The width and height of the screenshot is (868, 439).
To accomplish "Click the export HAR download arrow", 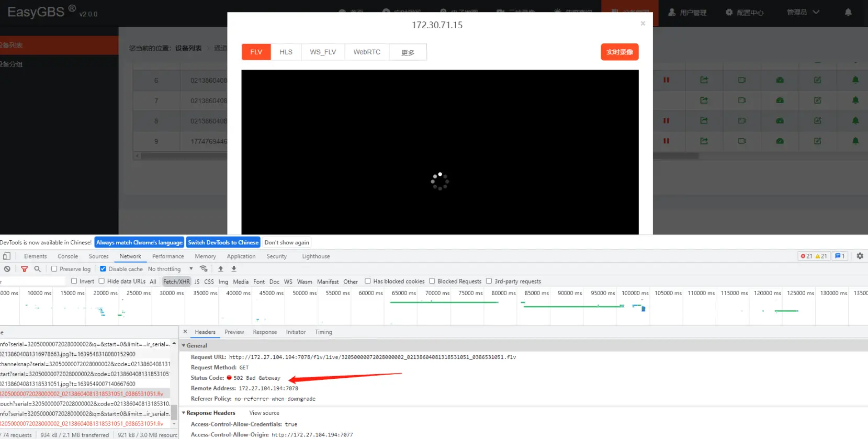I will tap(234, 269).
